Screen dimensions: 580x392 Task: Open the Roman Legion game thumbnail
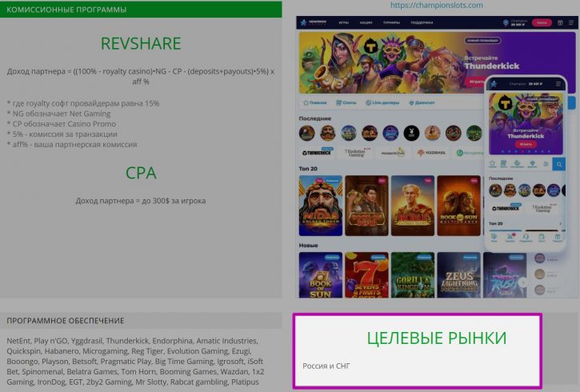point(413,206)
